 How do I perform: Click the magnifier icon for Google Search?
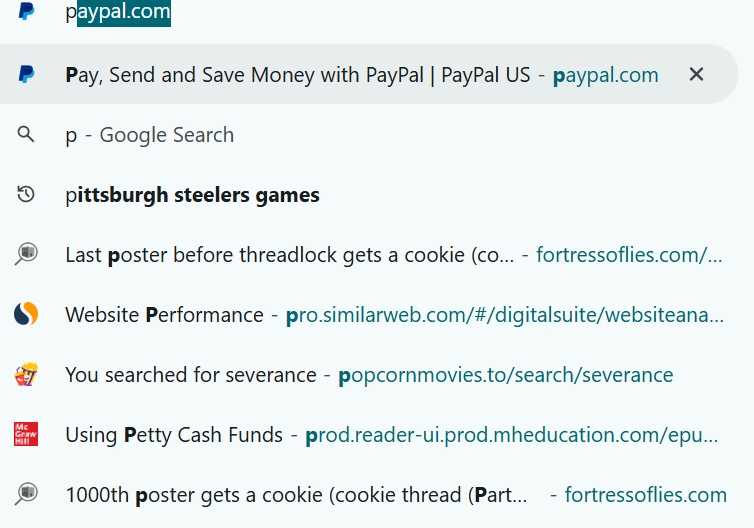click(26, 134)
